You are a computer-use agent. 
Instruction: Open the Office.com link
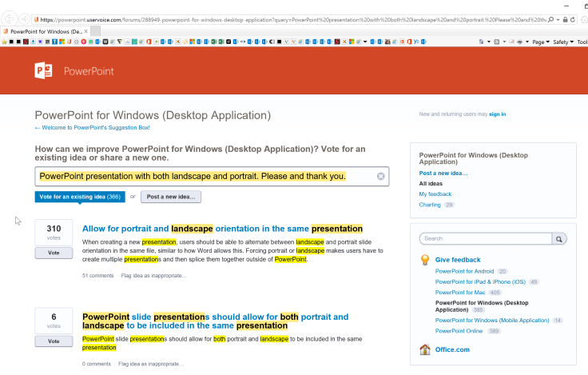(x=452, y=349)
